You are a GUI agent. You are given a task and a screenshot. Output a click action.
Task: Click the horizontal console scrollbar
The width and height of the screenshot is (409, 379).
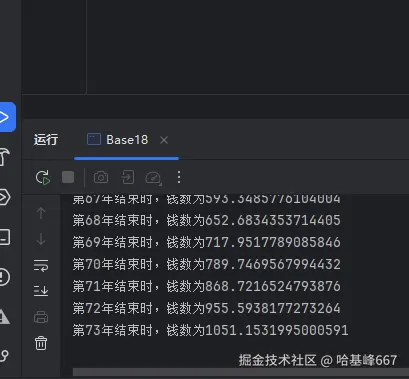pos(241,372)
